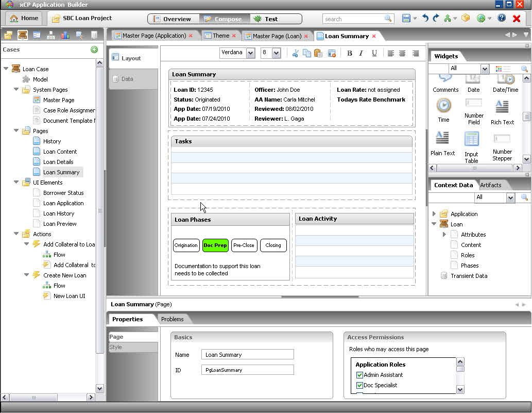This screenshot has height=413, width=532.
Task: Click the Pre-Close phase button
Action: click(244, 245)
